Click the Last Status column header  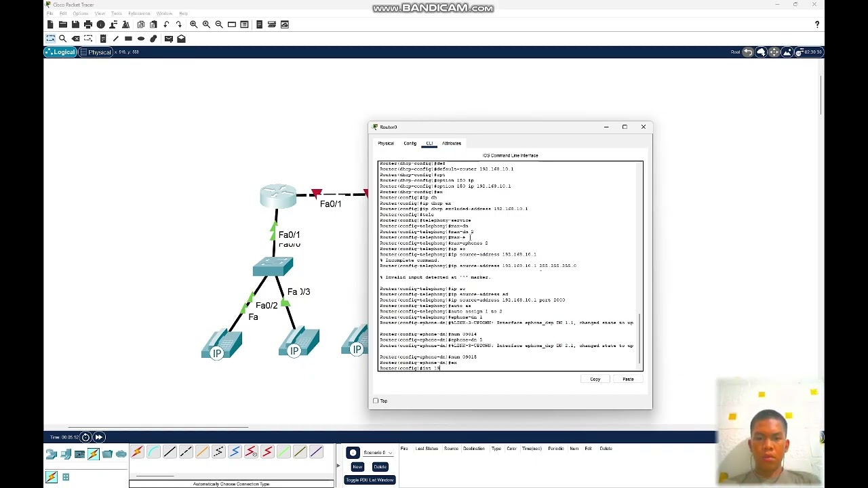pyautogui.click(x=427, y=449)
